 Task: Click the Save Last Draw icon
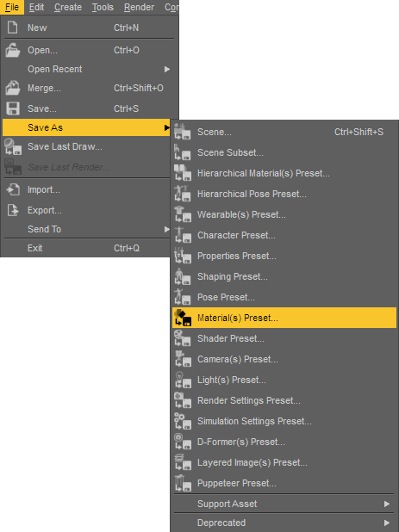coord(13,146)
